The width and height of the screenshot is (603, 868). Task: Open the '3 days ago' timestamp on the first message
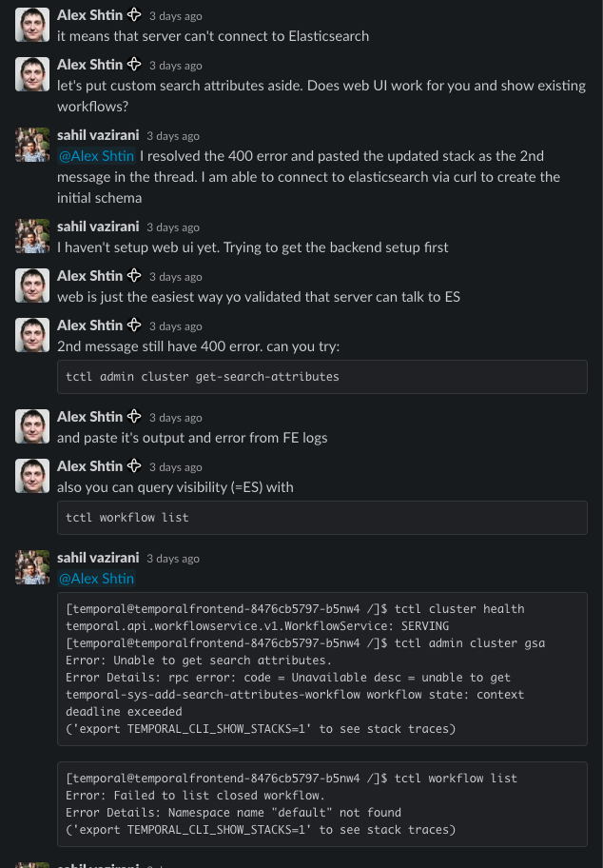pyautogui.click(x=176, y=15)
